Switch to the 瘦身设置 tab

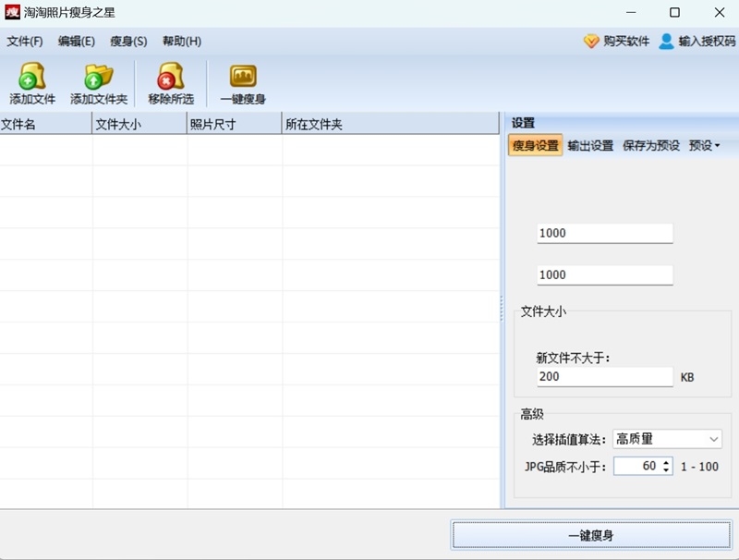[x=536, y=145]
